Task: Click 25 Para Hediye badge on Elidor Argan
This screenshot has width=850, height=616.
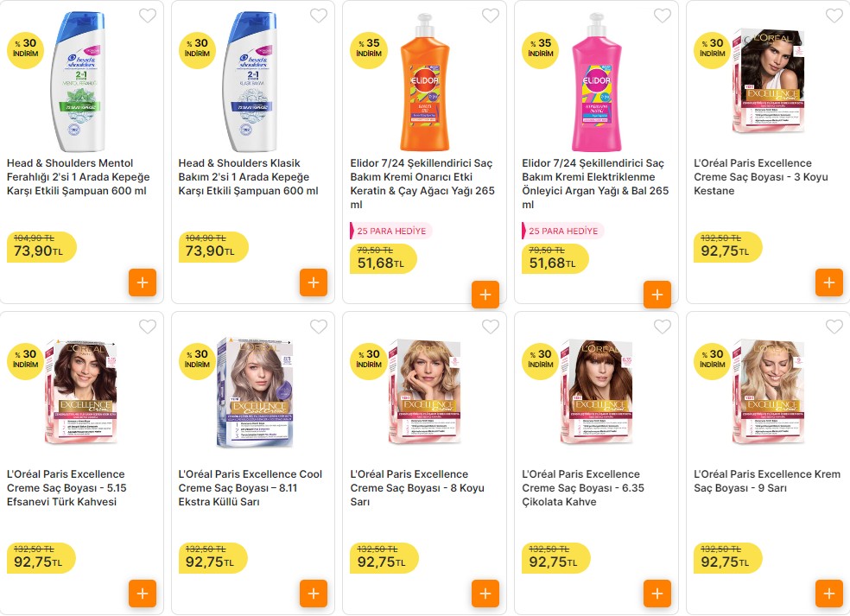Action: tap(563, 231)
